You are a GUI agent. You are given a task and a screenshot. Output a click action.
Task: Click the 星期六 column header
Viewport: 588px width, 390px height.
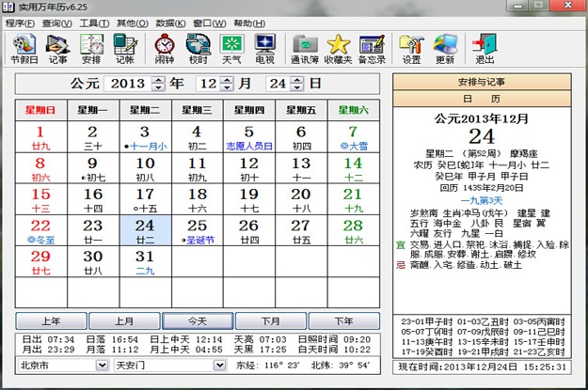tap(354, 110)
